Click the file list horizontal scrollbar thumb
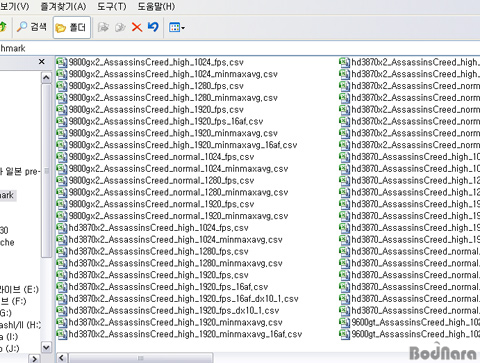This screenshot has width=480, height=363. pos(141,358)
